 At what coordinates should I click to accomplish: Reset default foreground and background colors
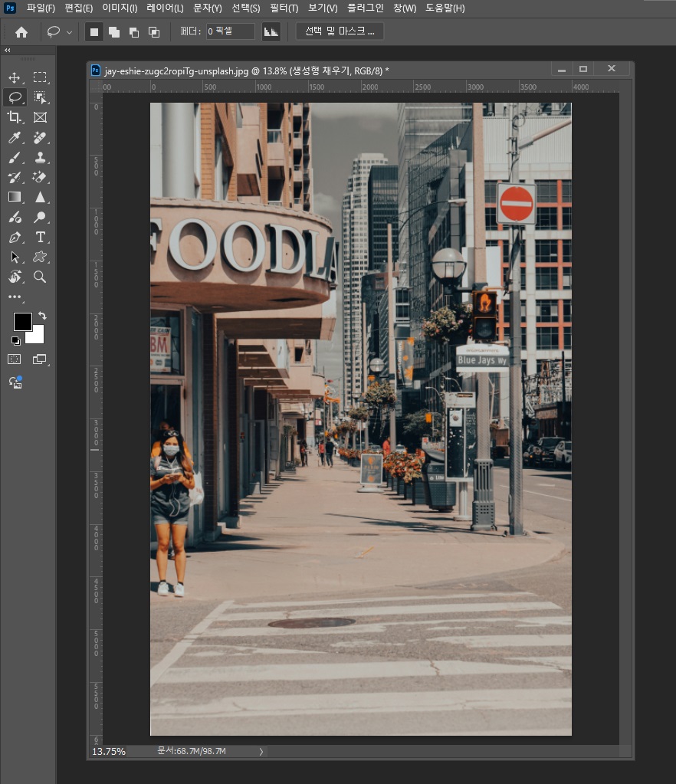click(16, 340)
